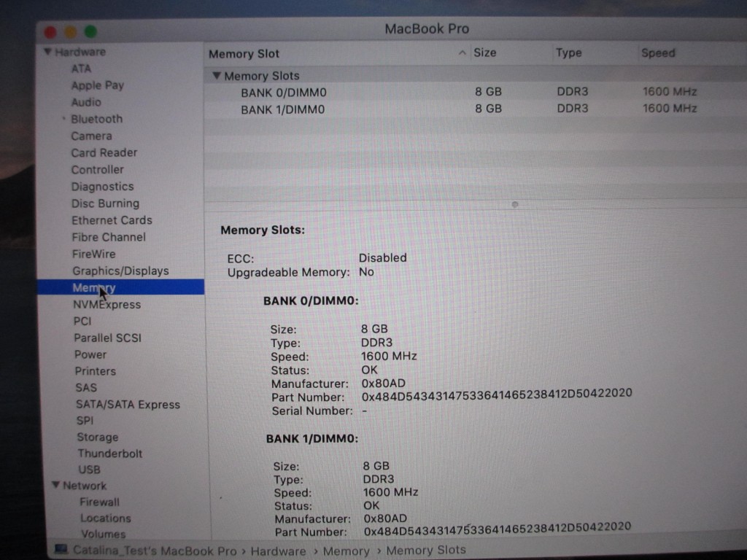Minimize window with the yellow button
Screen dimensions: 747x560
71,32
